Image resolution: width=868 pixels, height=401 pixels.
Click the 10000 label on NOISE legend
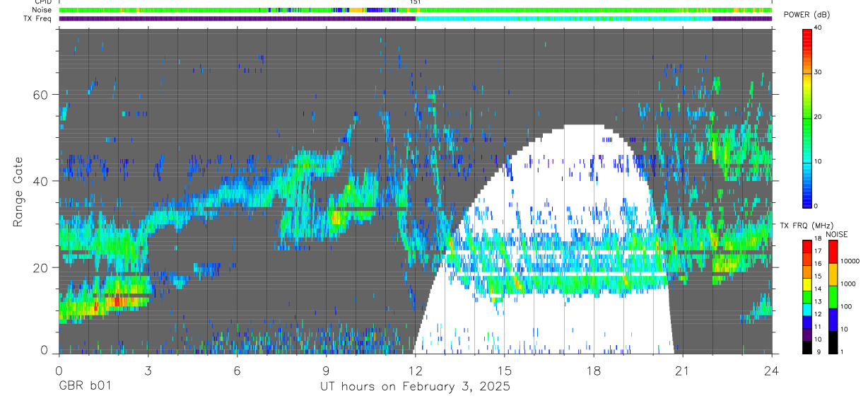[850, 262]
